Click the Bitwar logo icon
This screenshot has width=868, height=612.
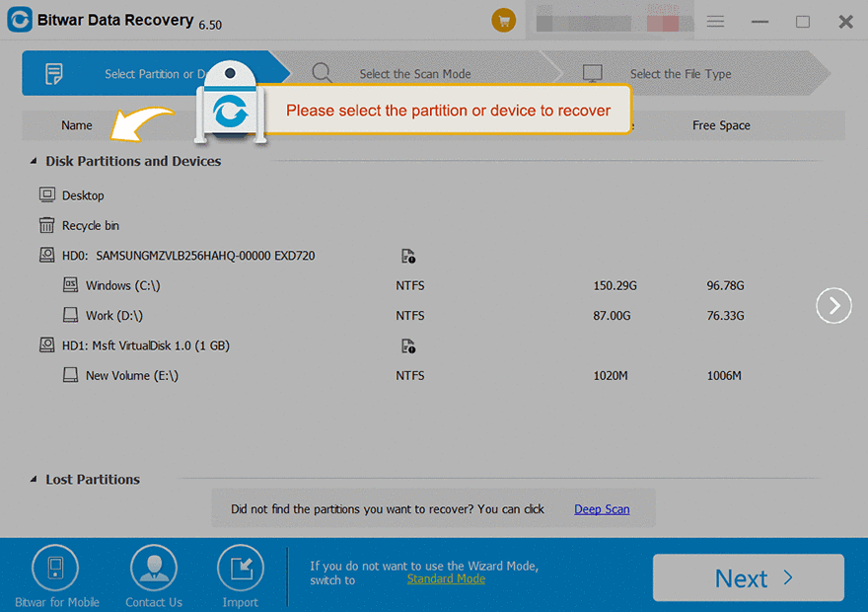tap(19, 21)
